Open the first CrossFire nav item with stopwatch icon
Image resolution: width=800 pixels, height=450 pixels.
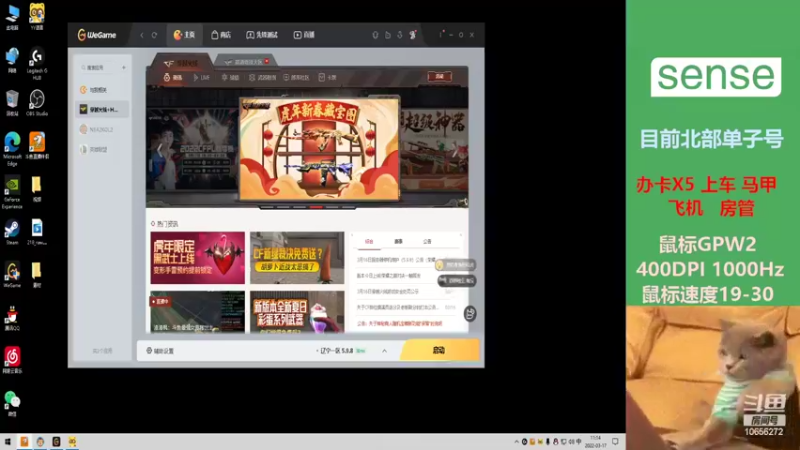(x=172, y=78)
